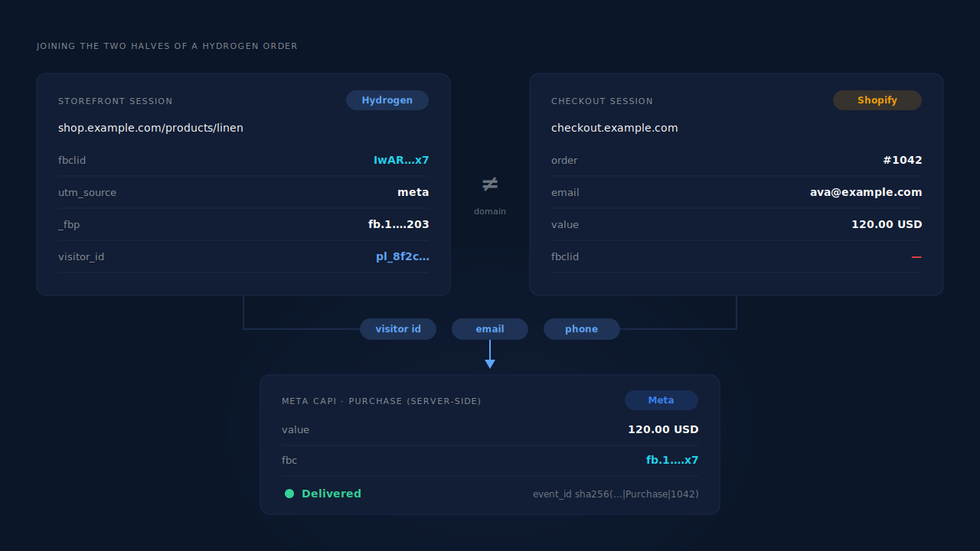Click the email field label in checkout
980x551 pixels.
coord(565,193)
